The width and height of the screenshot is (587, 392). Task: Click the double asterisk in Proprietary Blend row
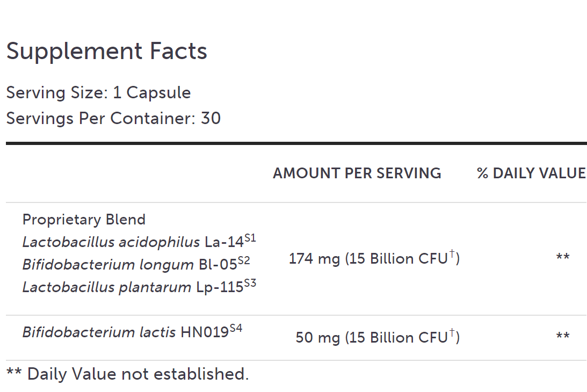pyautogui.click(x=562, y=258)
